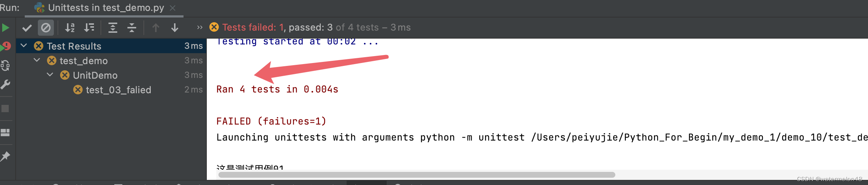Image resolution: width=868 pixels, height=185 pixels.
Task: Click failed icon beside test_03_falied
Action: point(78,90)
